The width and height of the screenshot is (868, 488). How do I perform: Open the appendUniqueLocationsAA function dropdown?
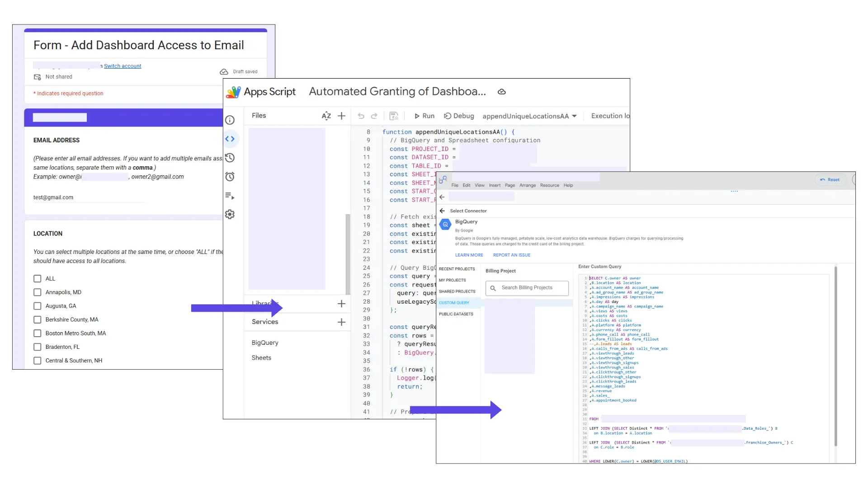[529, 116]
